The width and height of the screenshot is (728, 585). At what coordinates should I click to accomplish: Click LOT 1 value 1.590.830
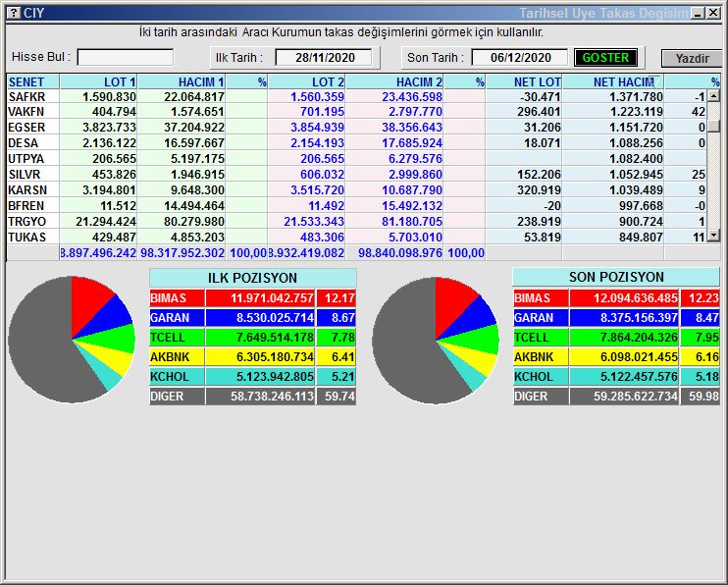[109, 96]
